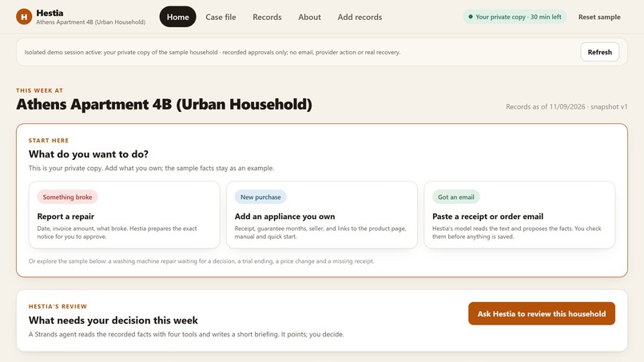
Task: Click the 'START HERE' label
Action: tap(49, 141)
